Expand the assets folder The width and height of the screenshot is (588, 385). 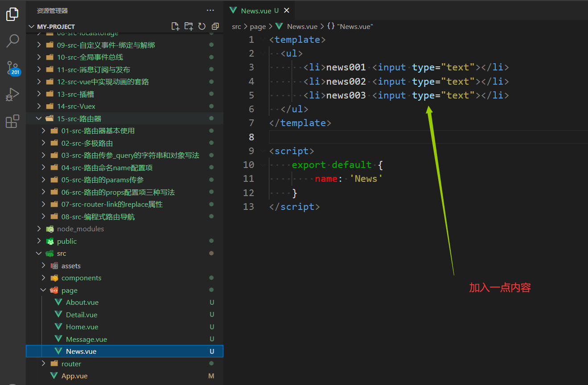(x=125, y=266)
